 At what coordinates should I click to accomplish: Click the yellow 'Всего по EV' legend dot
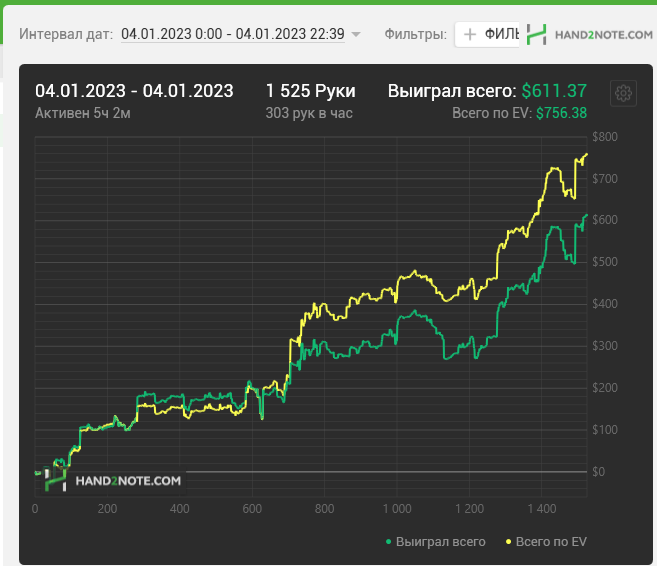(x=509, y=542)
